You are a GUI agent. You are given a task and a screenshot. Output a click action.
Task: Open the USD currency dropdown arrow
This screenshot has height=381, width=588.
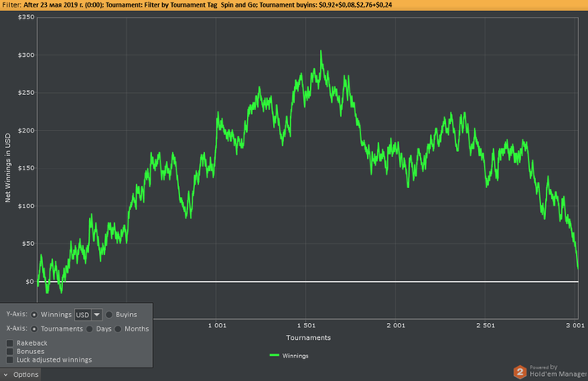[97, 314]
